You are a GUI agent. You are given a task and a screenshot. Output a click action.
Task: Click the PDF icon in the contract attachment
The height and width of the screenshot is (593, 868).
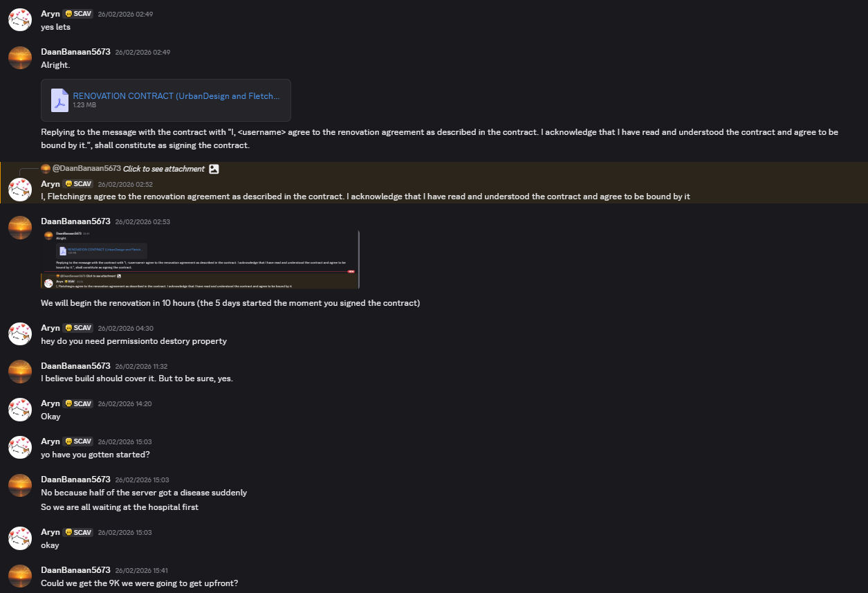[x=59, y=100]
